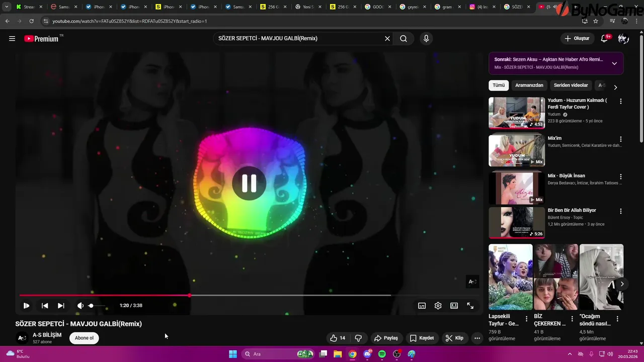
Task: Expand the Mix playlist panel chevron
Action: click(x=614, y=63)
